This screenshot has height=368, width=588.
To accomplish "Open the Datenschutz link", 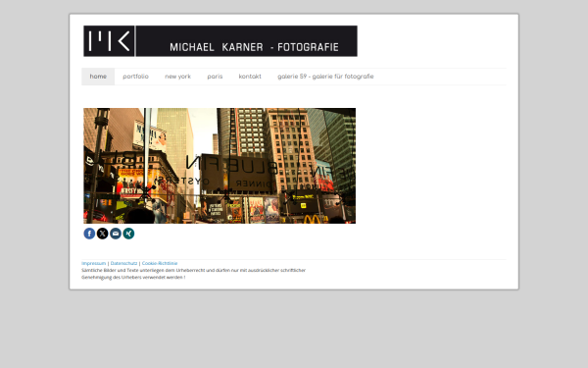I will point(123,263).
